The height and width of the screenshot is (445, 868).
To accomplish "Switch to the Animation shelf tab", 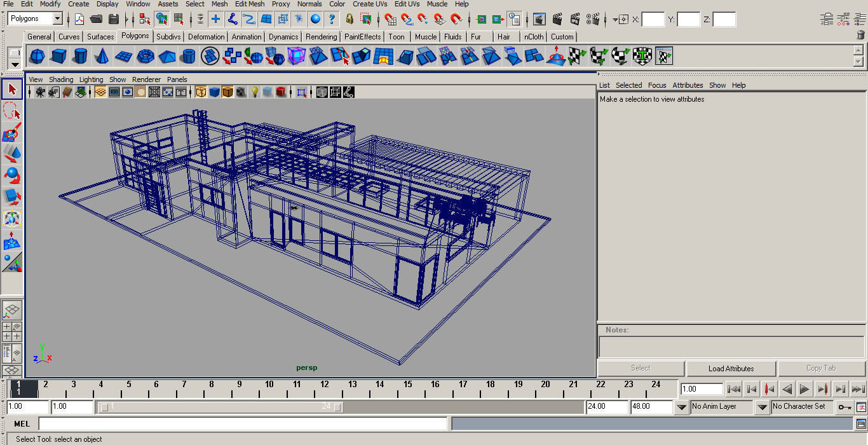I will tap(247, 37).
